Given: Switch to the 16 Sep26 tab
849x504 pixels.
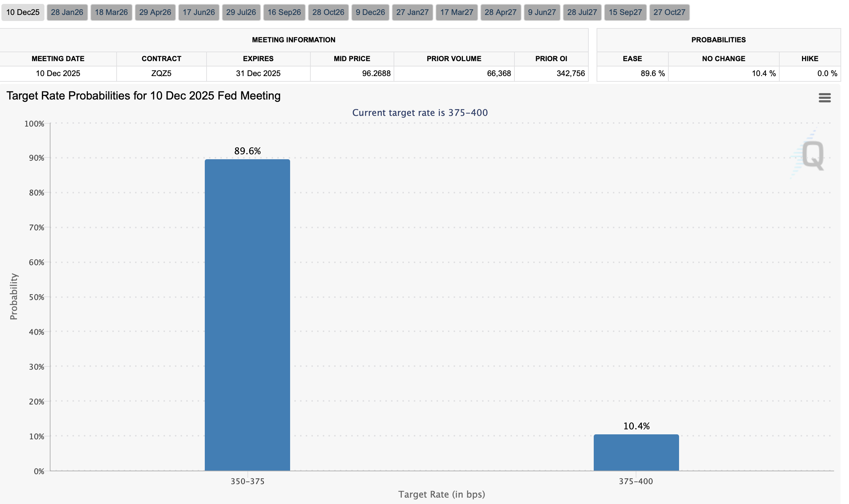Looking at the screenshot, I should click(284, 12).
